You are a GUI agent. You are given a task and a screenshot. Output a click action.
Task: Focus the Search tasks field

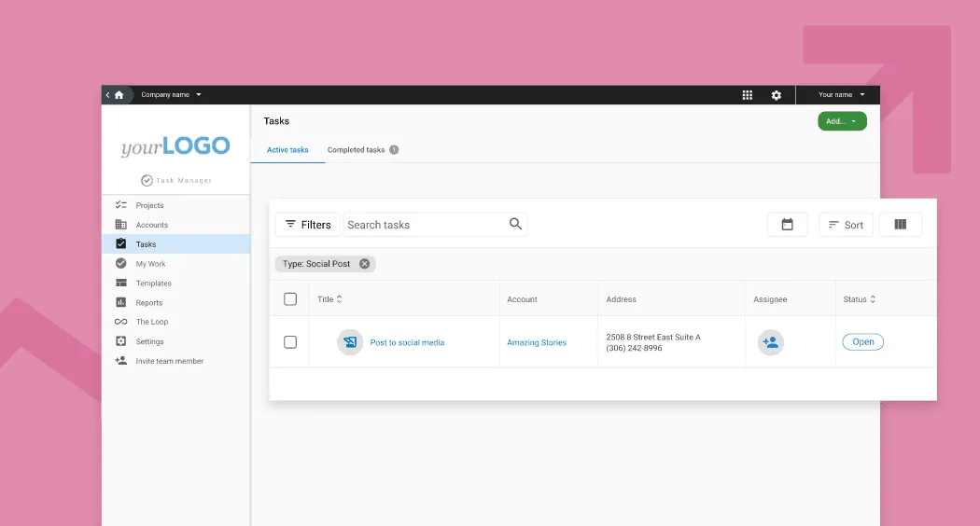(x=425, y=225)
